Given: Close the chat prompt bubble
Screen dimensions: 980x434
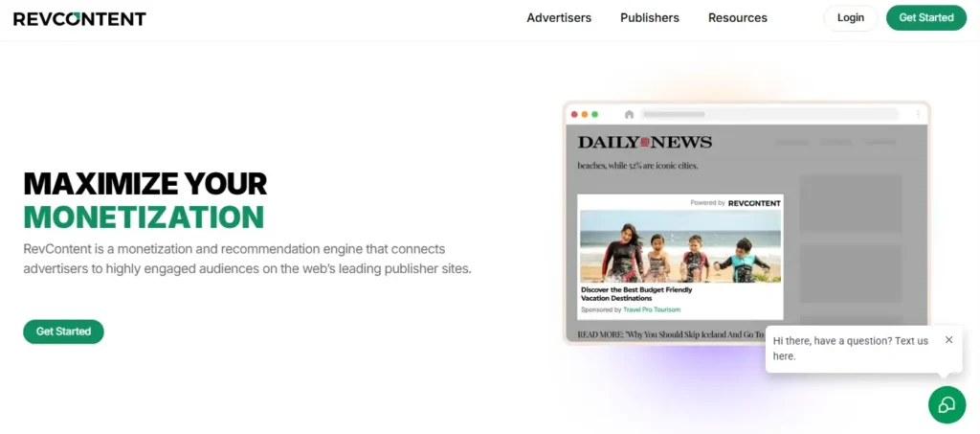Looking at the screenshot, I should pyautogui.click(x=948, y=339).
